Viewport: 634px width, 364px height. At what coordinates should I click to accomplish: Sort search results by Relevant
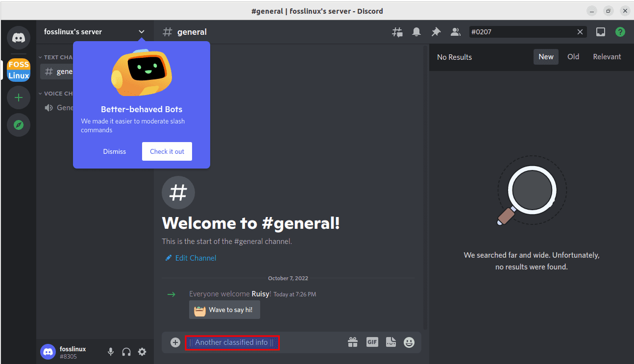(x=607, y=57)
